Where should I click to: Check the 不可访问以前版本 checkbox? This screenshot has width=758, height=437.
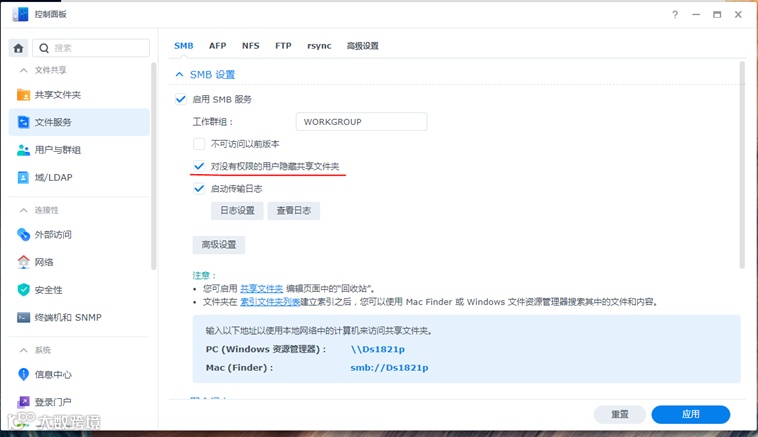[199, 144]
